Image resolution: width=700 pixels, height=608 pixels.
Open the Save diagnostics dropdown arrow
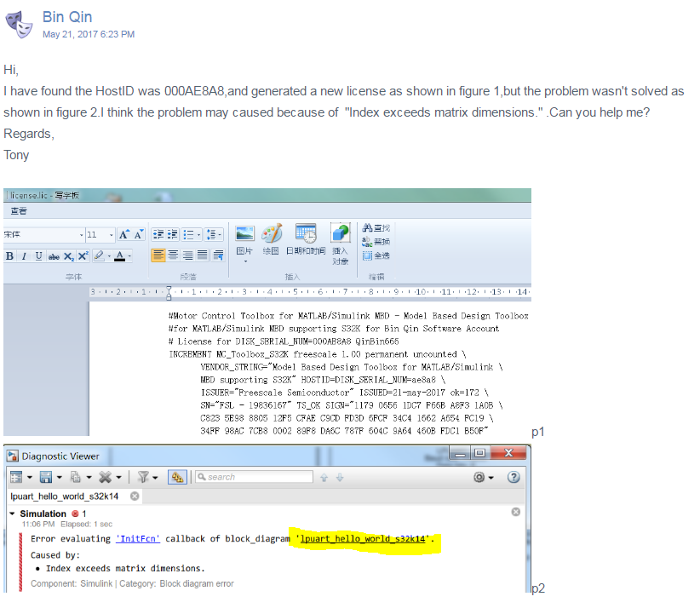tap(59, 478)
